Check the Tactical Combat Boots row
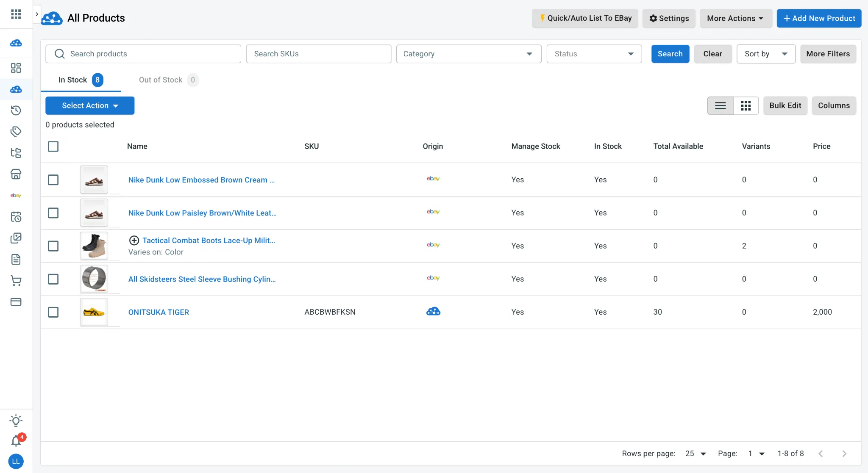Screen dimensions: 868x473 point(53,246)
